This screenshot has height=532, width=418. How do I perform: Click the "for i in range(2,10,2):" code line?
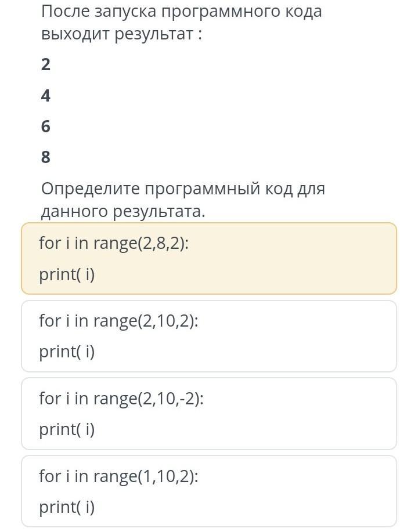tap(118, 320)
